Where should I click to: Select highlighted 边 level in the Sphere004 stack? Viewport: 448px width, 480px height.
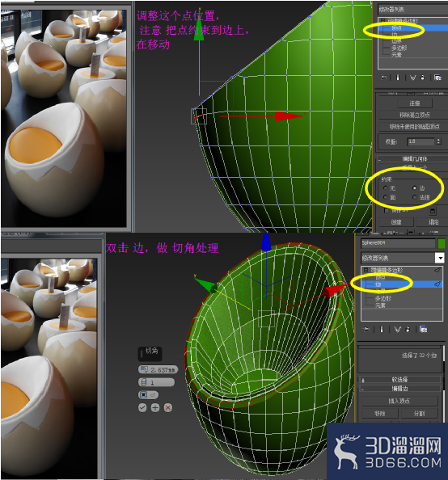[402, 284]
